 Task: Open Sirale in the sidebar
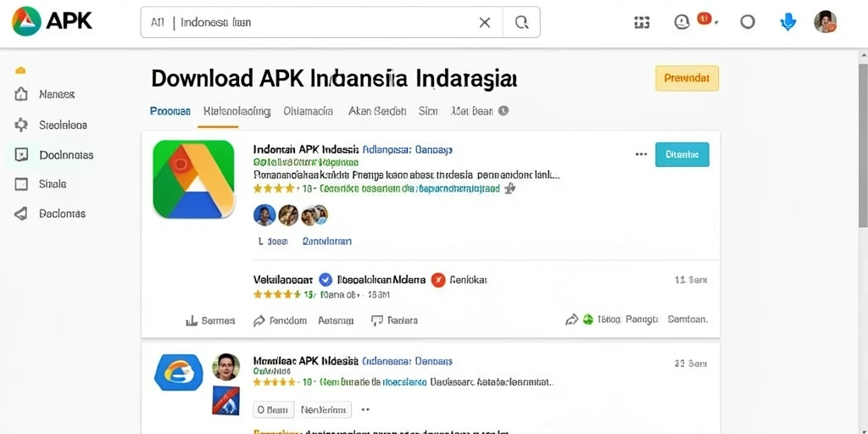point(53,184)
